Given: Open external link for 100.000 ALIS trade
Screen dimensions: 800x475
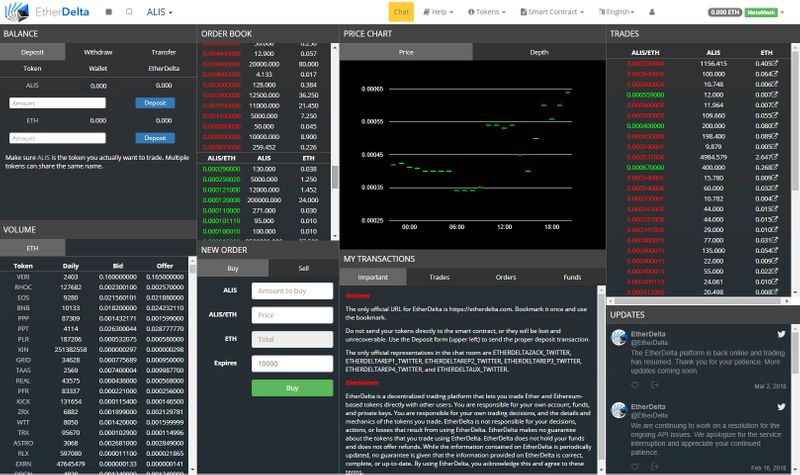Looking at the screenshot, I should point(775,74).
